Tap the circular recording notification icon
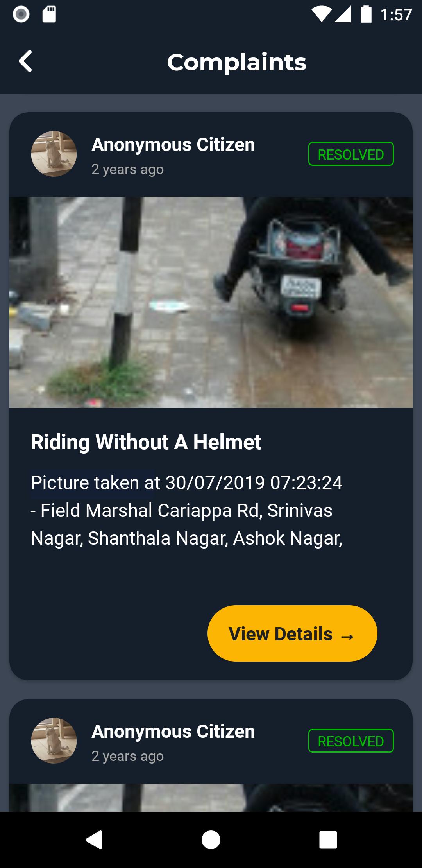Image resolution: width=422 pixels, height=868 pixels. click(x=21, y=14)
